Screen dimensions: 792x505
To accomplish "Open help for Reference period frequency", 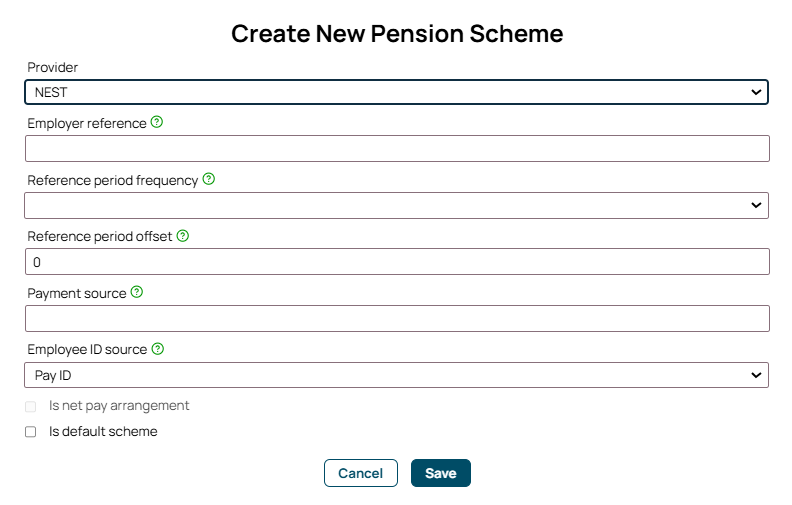I will 209,179.
